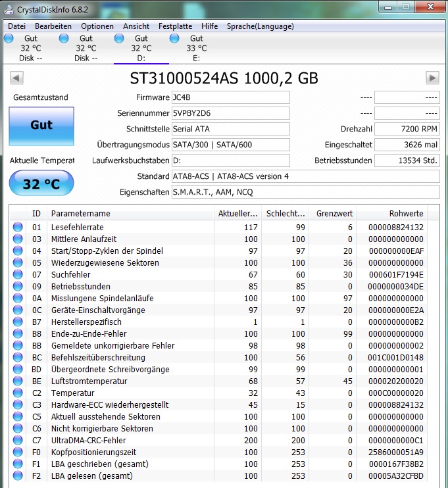The width and height of the screenshot is (448, 488).
Task: Click status icon of Übergeordnete Schreibvorgänge row
Action: point(18,369)
